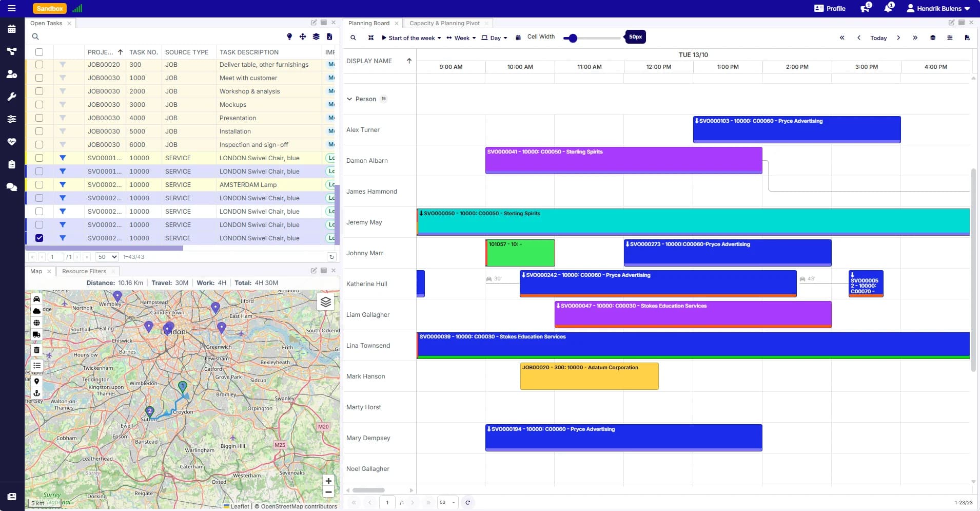
Task: Collapse the Person resource group
Action: coord(349,99)
